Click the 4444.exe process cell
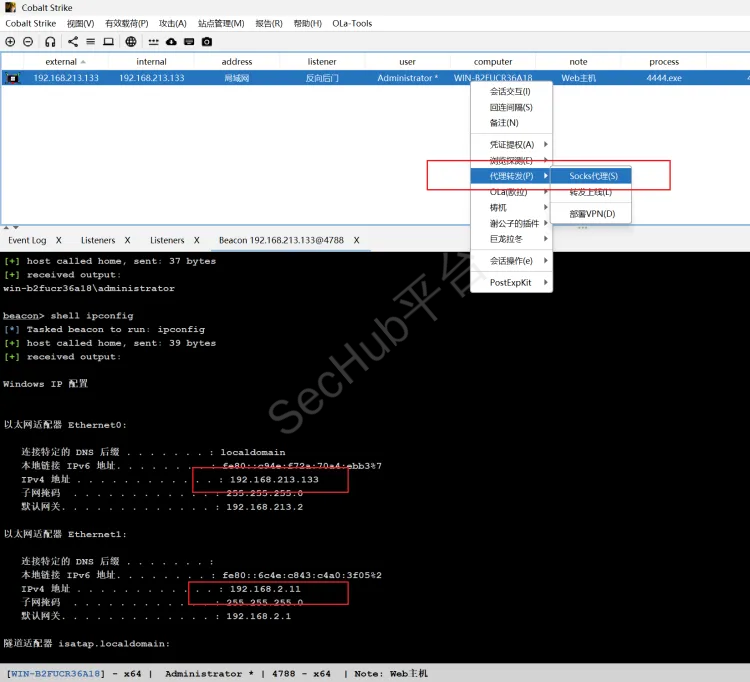This screenshot has height=682, width=750. pos(664,78)
